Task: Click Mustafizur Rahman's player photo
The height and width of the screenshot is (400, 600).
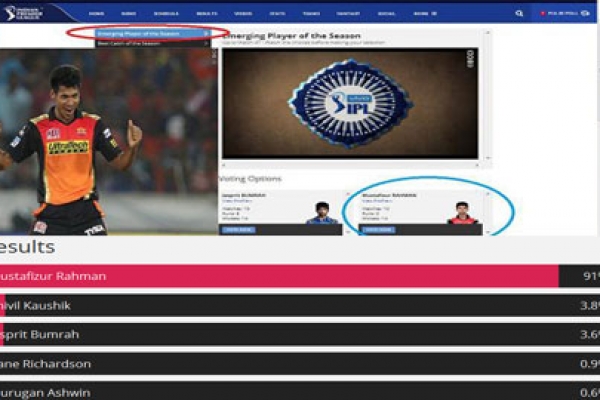Action: pos(461,211)
